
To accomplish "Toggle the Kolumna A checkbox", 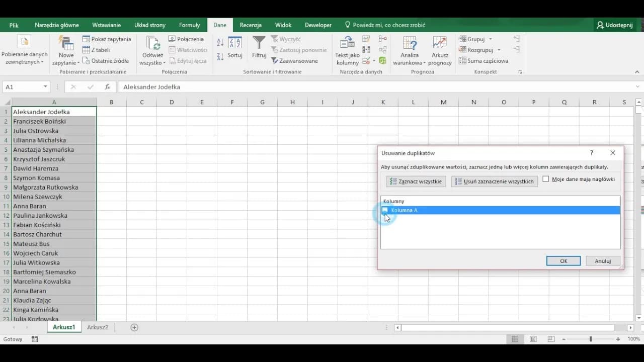I will tap(385, 210).
